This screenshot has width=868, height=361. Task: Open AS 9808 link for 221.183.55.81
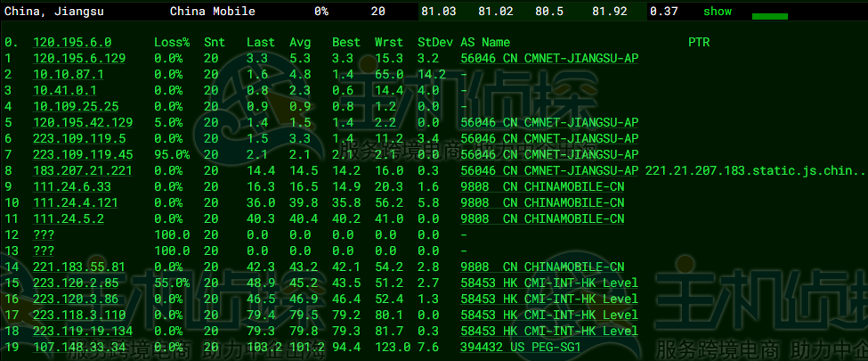coord(542,267)
